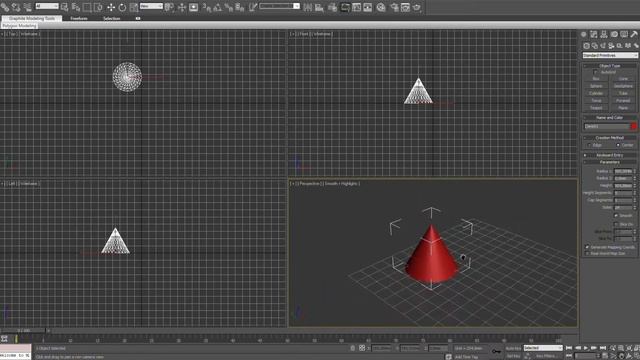This screenshot has height=360, width=640.
Task: Go to the end frame button
Action: pyautogui.click(x=603, y=348)
